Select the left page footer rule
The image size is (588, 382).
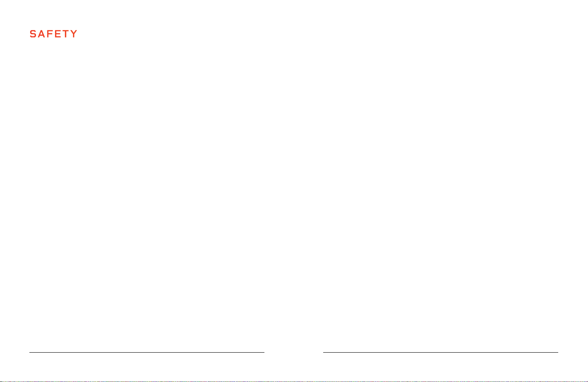(x=147, y=352)
